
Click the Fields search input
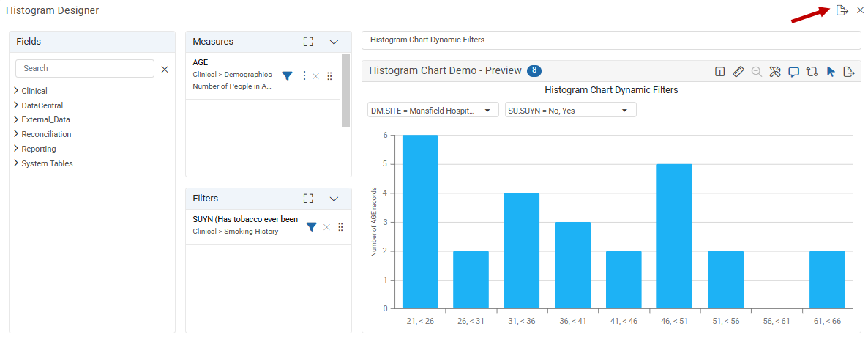[x=85, y=68]
